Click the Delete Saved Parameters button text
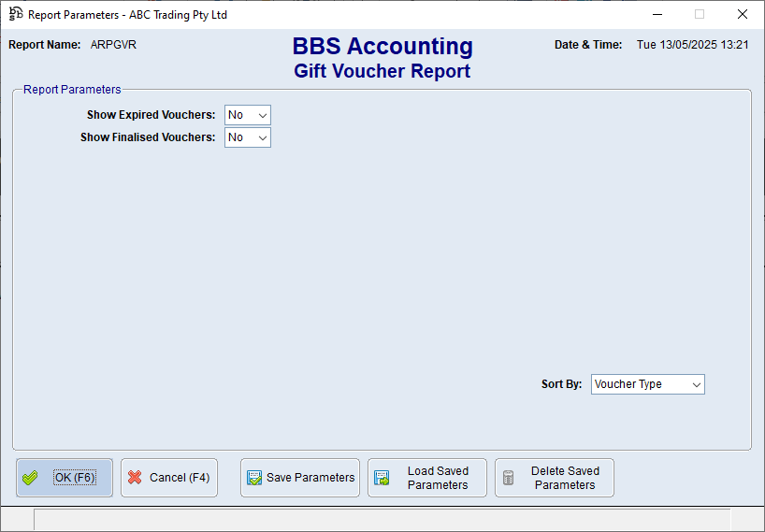Viewport: 765px width, 532px height. coord(565,478)
